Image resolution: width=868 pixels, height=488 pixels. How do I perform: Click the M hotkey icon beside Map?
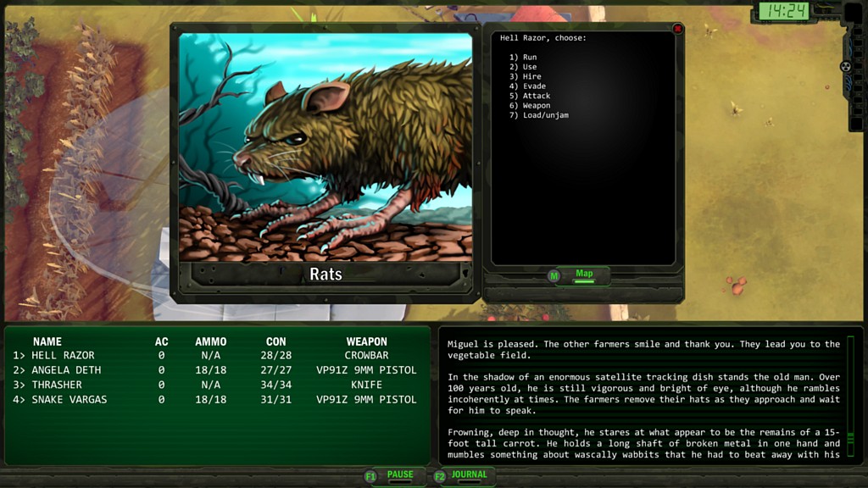click(554, 275)
